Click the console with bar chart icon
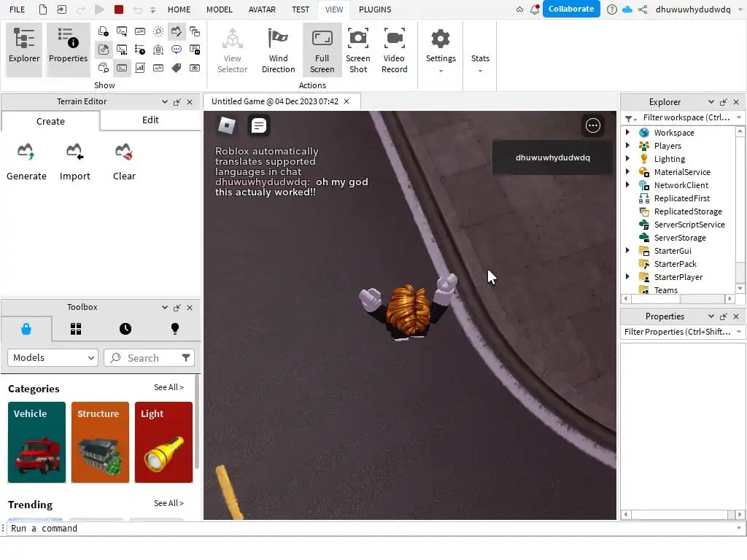The width and height of the screenshot is (747, 560). 122,50
